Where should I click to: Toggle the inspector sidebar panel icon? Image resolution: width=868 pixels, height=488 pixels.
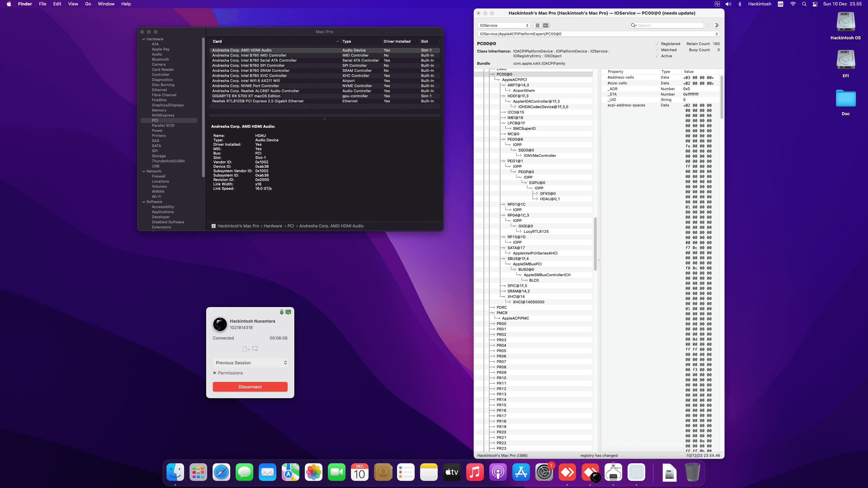(716, 25)
